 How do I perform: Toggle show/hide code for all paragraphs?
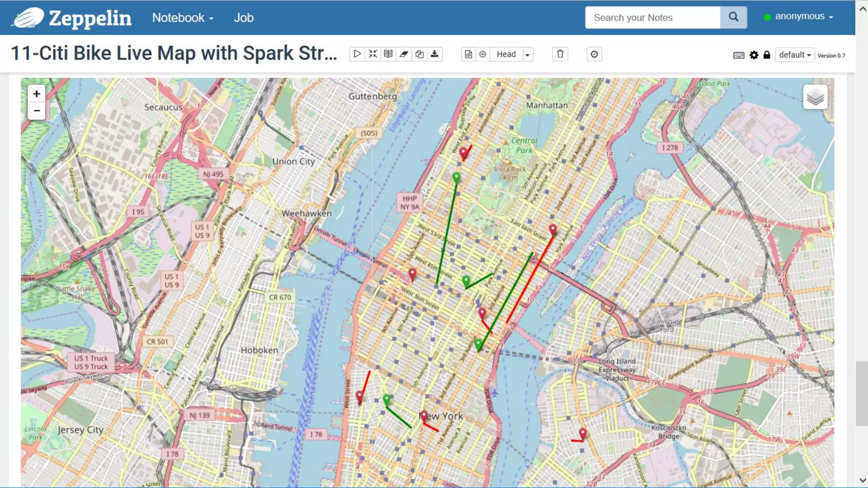coord(373,54)
